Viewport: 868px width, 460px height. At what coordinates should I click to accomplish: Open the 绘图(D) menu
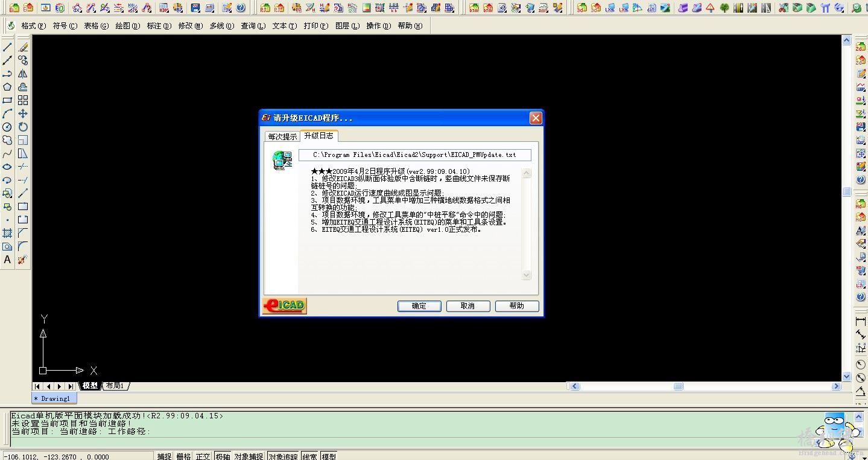pos(127,26)
